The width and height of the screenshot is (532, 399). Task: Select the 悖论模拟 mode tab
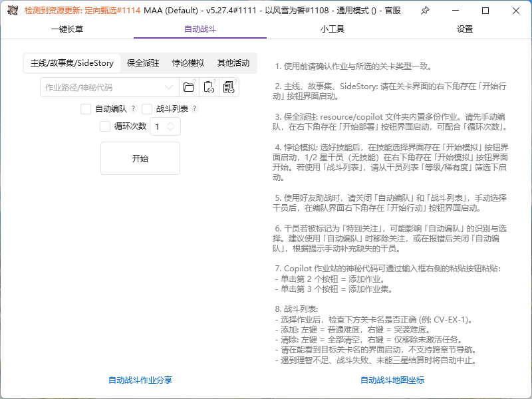187,63
